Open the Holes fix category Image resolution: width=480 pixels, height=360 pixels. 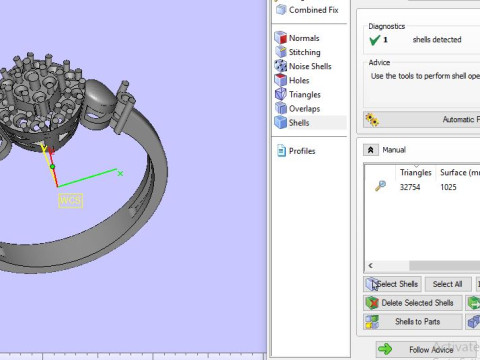[x=292, y=80]
